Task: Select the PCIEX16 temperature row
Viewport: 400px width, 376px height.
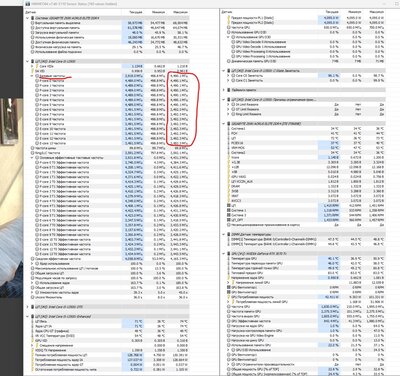Action: pyautogui.click(x=303, y=143)
